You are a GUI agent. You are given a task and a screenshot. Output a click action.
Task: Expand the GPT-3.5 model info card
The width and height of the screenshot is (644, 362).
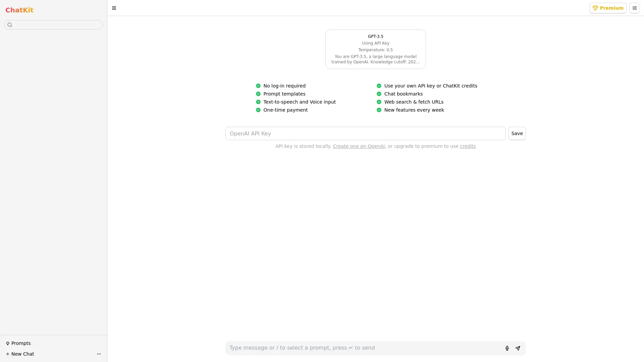[376, 49]
